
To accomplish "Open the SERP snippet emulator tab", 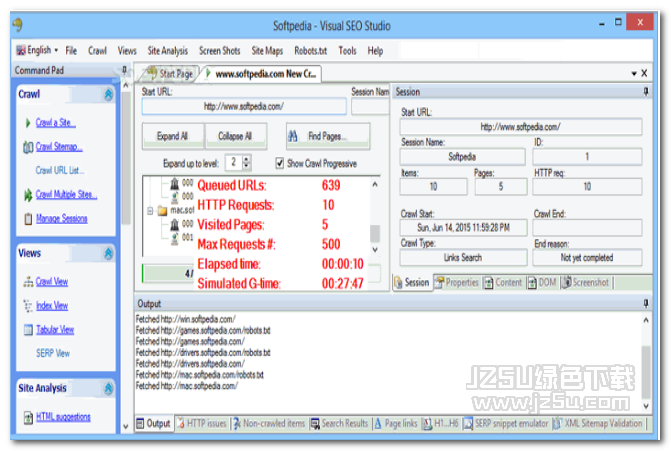I will 506,424.
